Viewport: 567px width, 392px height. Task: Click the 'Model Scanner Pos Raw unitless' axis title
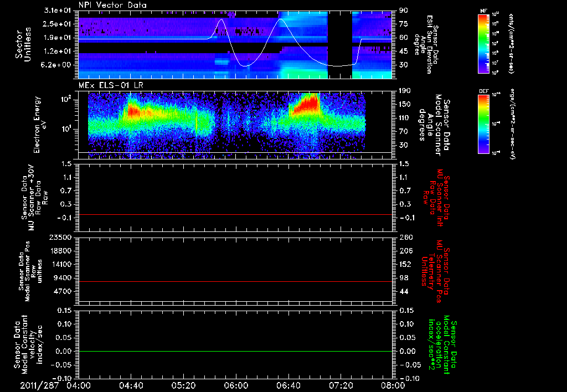click(x=30, y=271)
